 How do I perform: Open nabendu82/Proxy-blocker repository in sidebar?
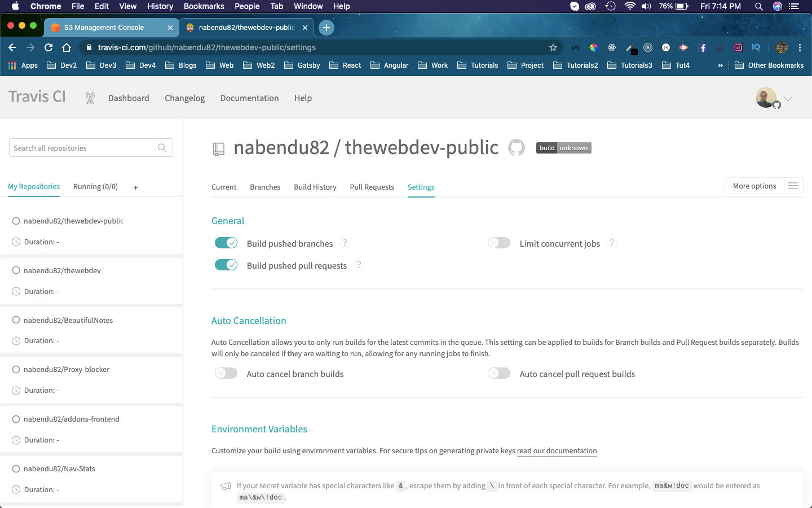click(x=67, y=369)
